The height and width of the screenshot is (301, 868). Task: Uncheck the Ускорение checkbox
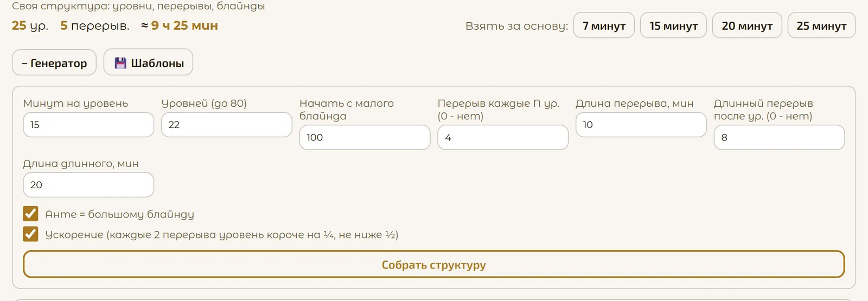click(x=30, y=234)
